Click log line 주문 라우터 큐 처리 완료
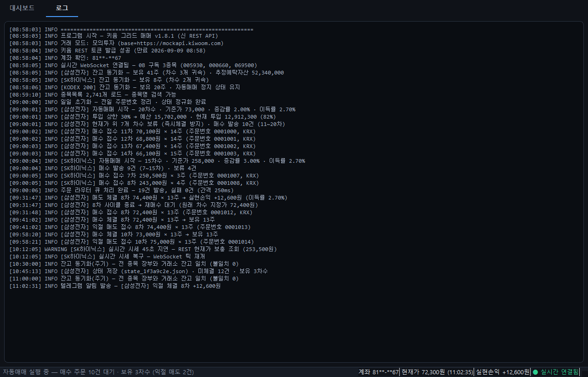This screenshot has width=588, height=377. tap(122, 190)
